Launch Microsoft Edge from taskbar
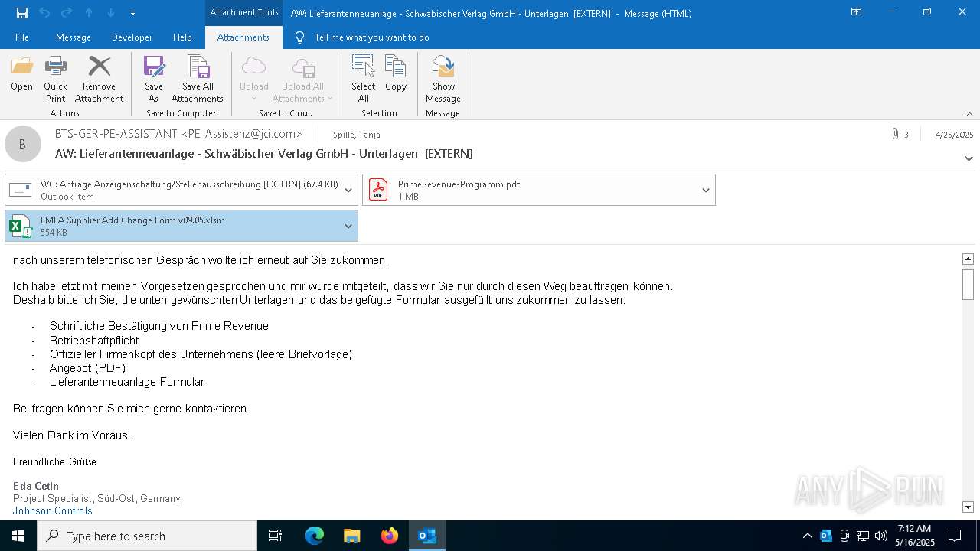The height and width of the screenshot is (551, 980). (315, 536)
